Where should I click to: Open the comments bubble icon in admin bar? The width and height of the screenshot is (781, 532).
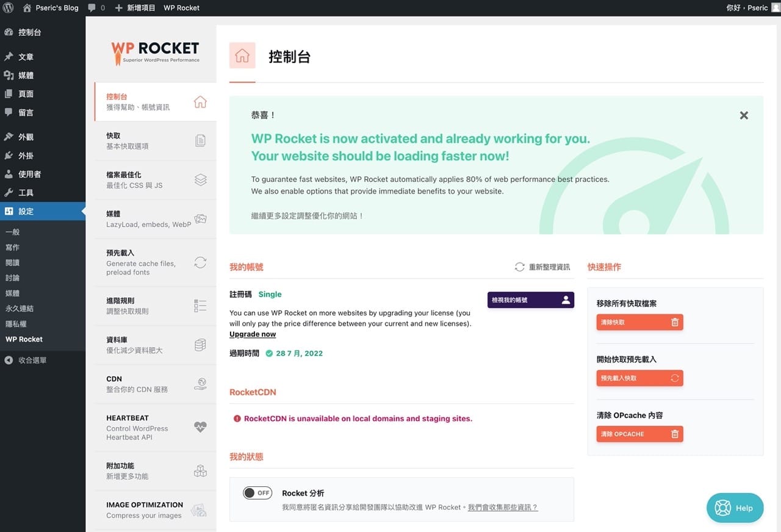coord(92,8)
